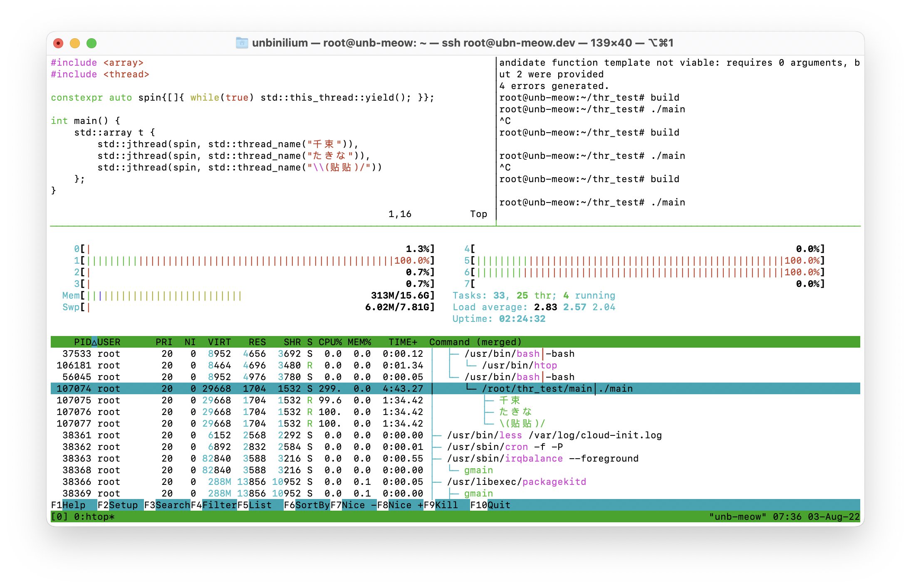
Task: Click F8 Nice + to raise niceness
Action: pyautogui.click(x=400, y=505)
